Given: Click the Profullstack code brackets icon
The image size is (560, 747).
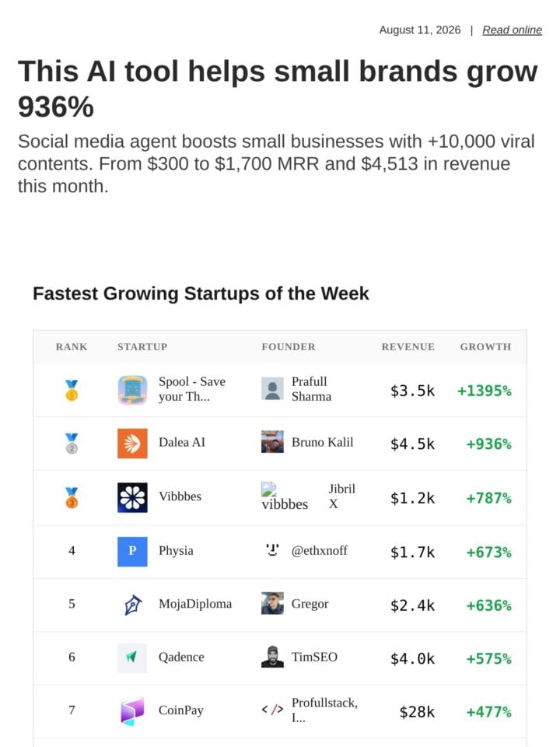Looking at the screenshot, I should pos(272,710).
